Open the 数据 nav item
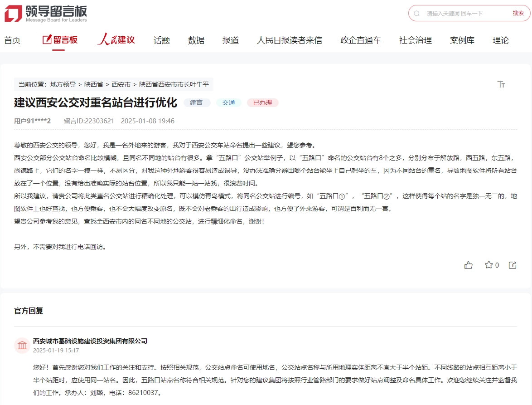The image size is (532, 405). (196, 40)
